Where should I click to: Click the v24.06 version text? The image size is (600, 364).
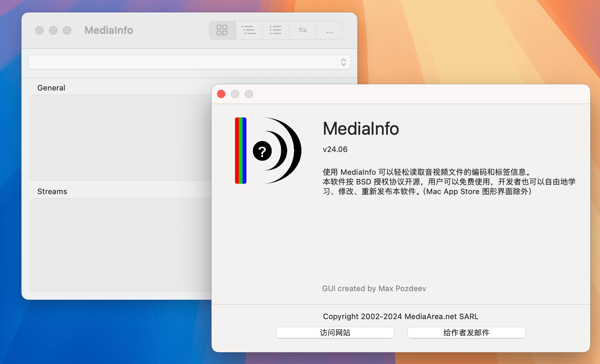(335, 150)
